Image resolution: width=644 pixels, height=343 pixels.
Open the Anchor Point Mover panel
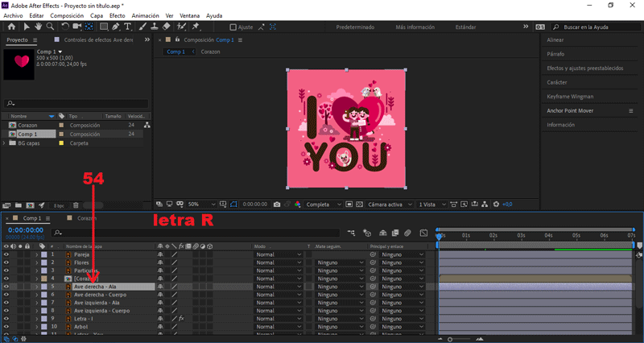pos(572,110)
